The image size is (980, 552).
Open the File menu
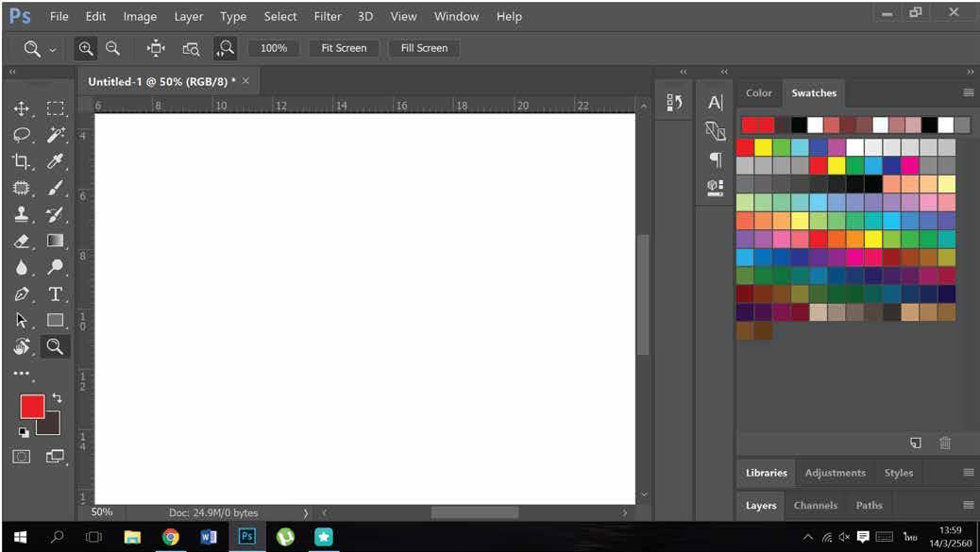(59, 17)
